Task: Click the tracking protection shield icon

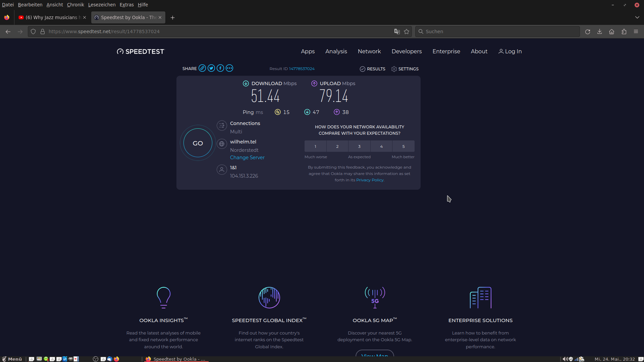Action: click(33, 32)
